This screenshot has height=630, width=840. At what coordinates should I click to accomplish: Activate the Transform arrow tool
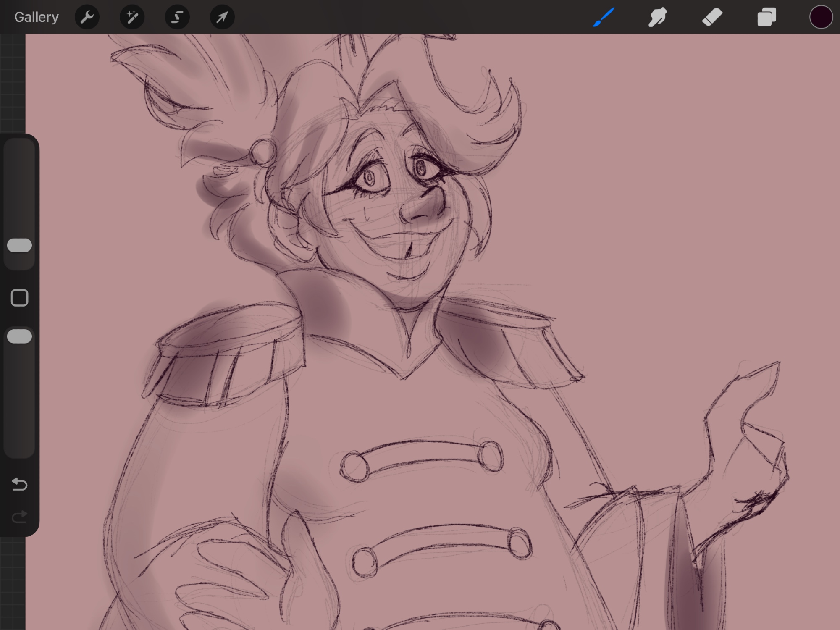click(x=222, y=17)
